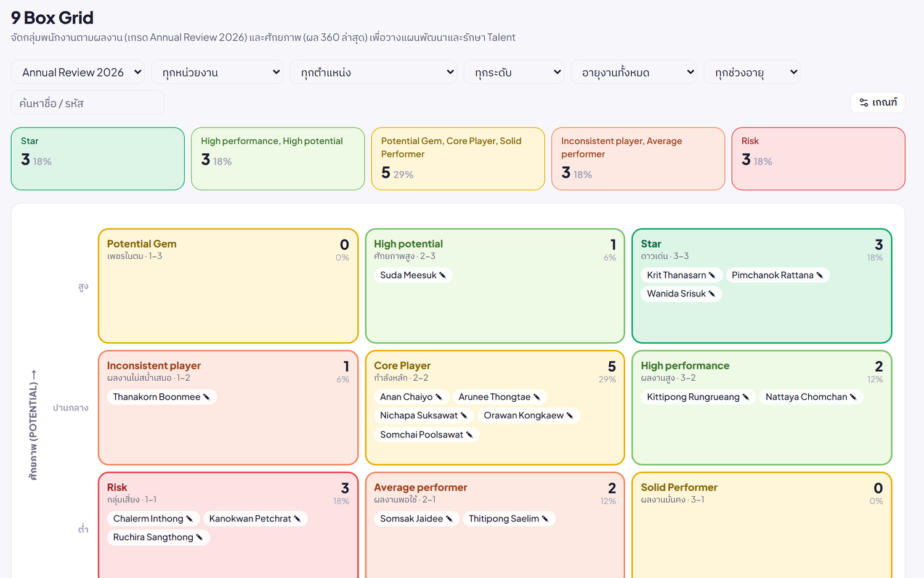
Task: Select the Star summary card
Action: [98, 159]
